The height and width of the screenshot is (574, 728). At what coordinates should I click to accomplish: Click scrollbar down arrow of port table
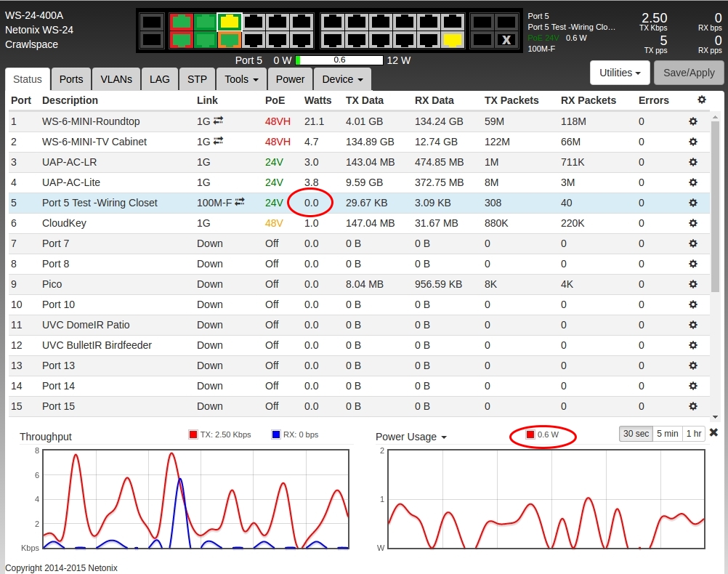[x=715, y=417]
